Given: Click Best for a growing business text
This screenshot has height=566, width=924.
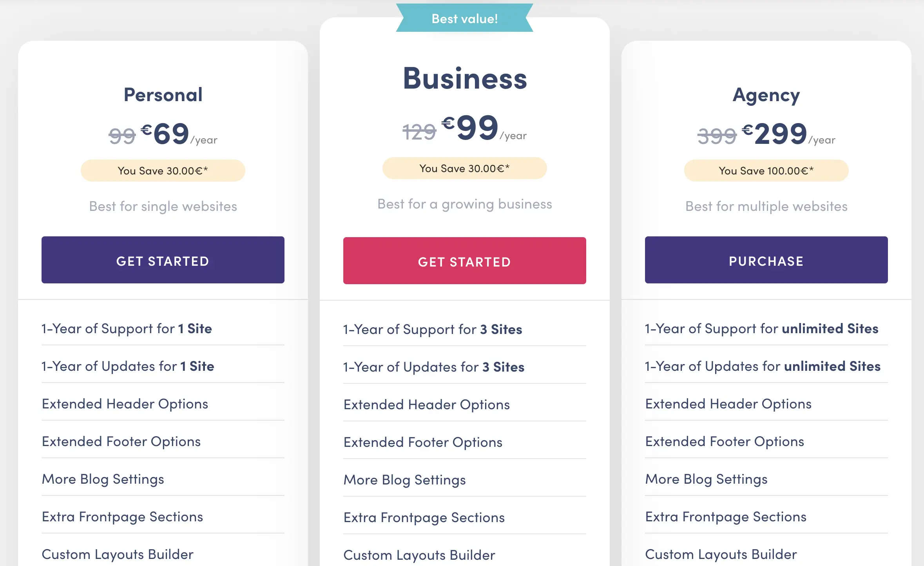Looking at the screenshot, I should (464, 204).
